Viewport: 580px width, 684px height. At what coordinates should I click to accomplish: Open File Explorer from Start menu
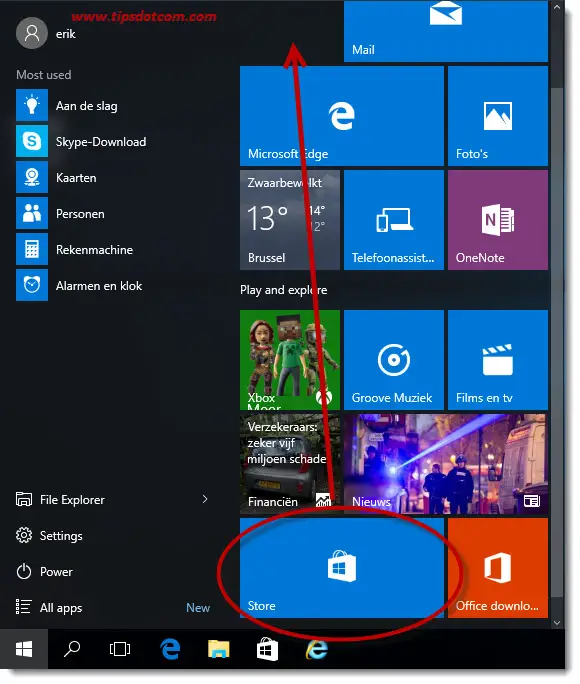[x=60, y=499]
